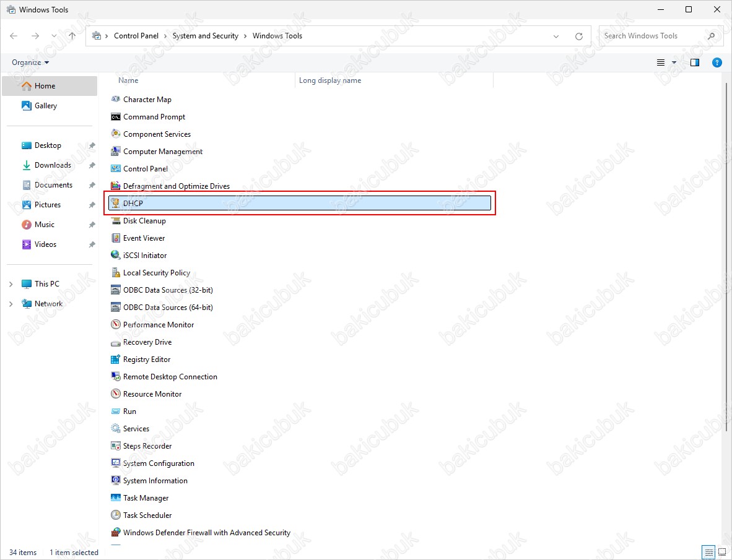This screenshot has width=732, height=560.
Task: Open the Steps Recorder icon
Action: click(115, 446)
